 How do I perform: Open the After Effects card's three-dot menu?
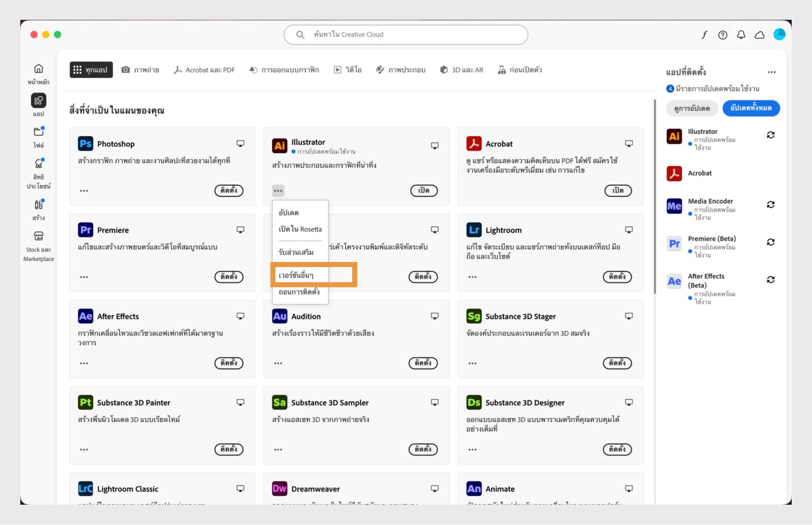click(x=84, y=364)
